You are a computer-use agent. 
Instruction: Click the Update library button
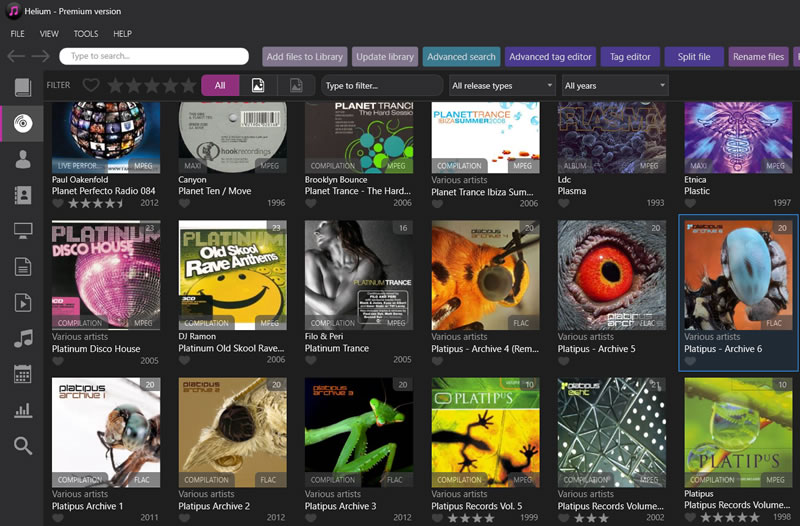[x=385, y=57]
